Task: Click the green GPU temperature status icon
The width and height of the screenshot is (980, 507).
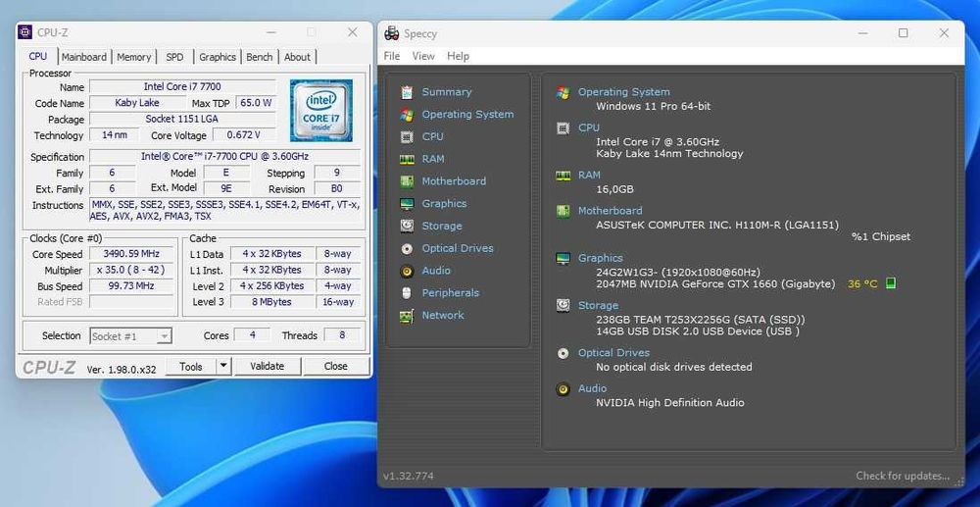Action: point(891,283)
